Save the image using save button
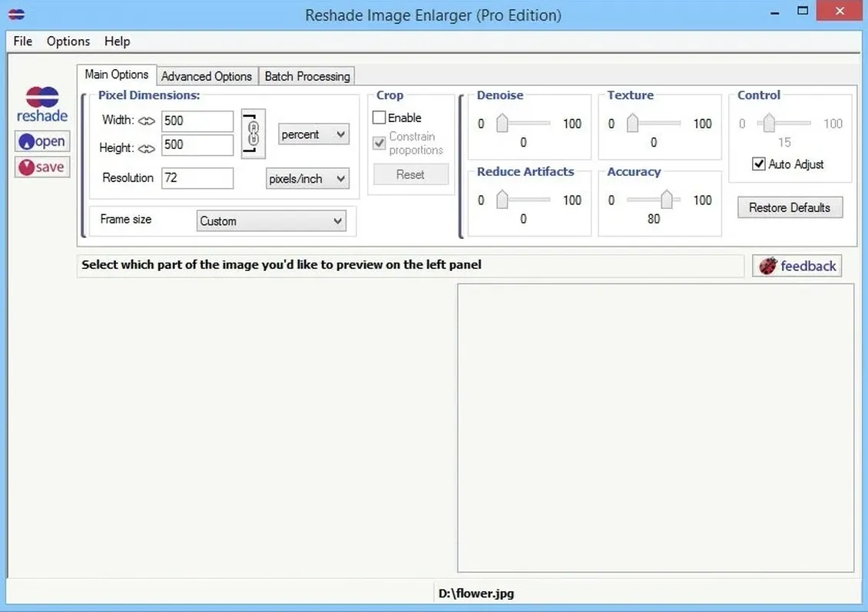The width and height of the screenshot is (868, 612). point(42,167)
